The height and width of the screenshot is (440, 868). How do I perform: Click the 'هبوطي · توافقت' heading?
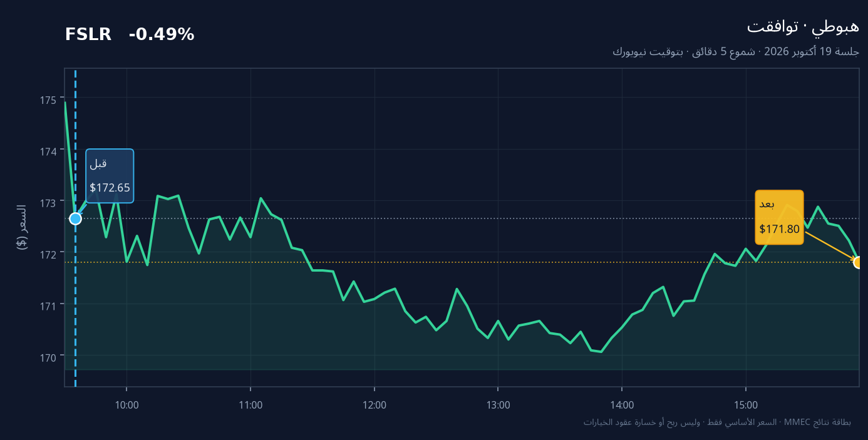803,27
